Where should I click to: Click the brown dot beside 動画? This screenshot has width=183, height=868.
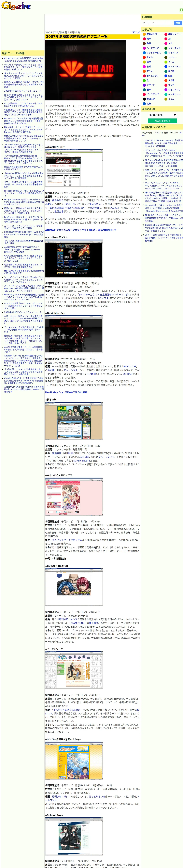(144, 43)
